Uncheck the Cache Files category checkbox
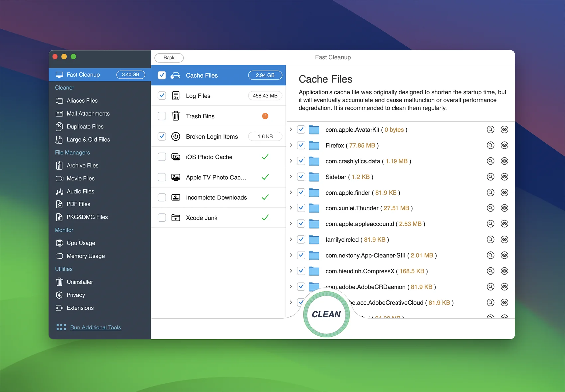Screen dimensions: 565x392 click(x=162, y=75)
